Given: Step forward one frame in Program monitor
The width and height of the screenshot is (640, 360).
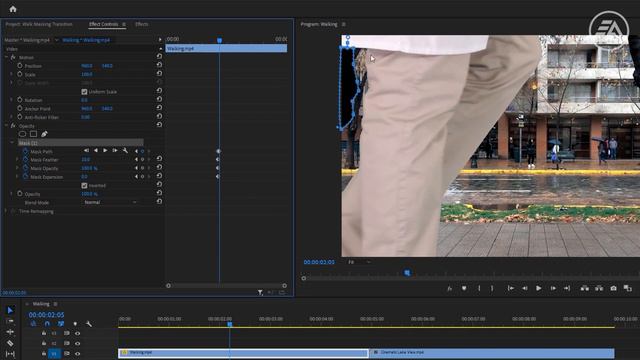Looking at the screenshot, I should [x=553, y=288].
